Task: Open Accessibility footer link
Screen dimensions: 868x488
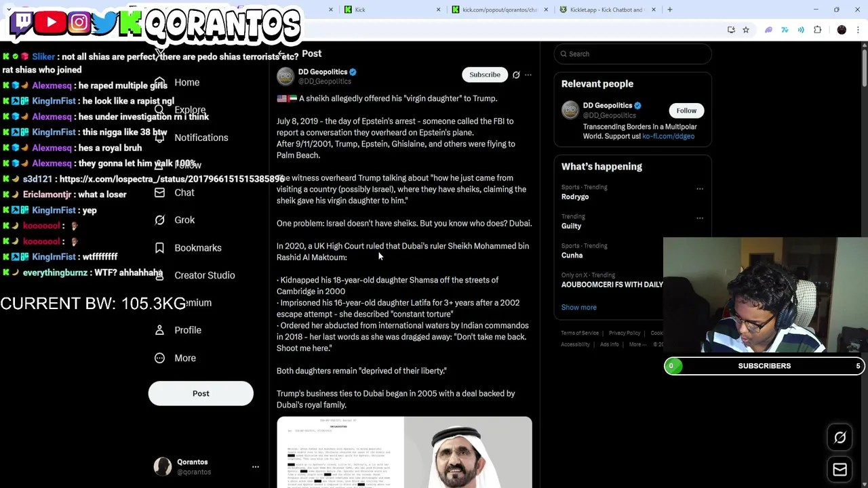Action: (x=575, y=344)
